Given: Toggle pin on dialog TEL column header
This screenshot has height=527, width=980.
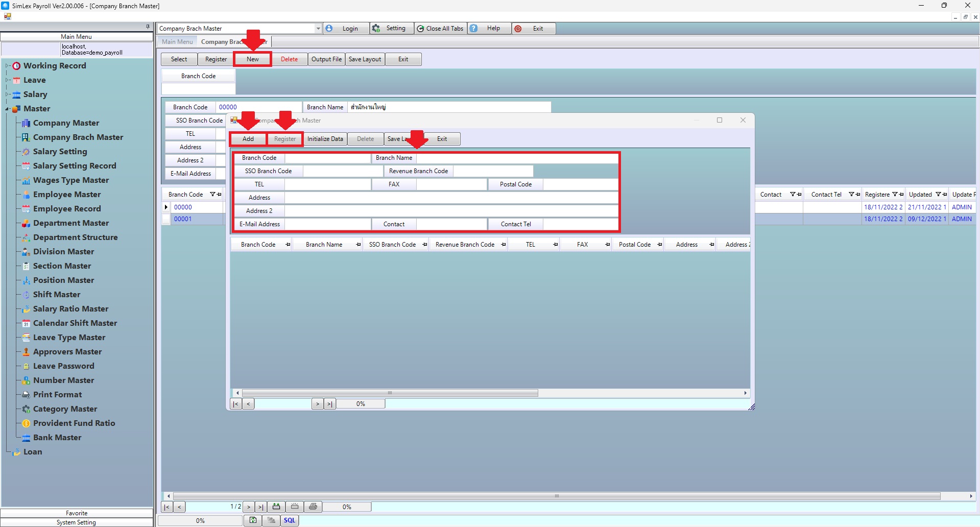Looking at the screenshot, I should click(x=555, y=245).
